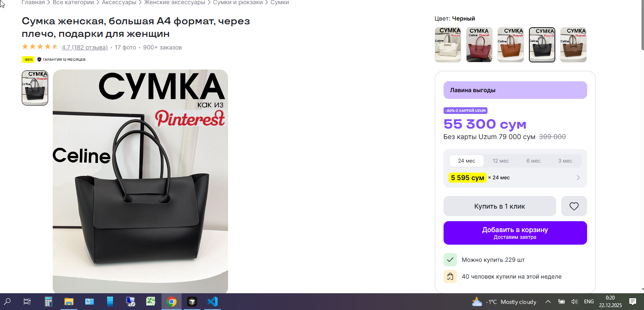Select the 12 мес installment option

click(x=500, y=161)
